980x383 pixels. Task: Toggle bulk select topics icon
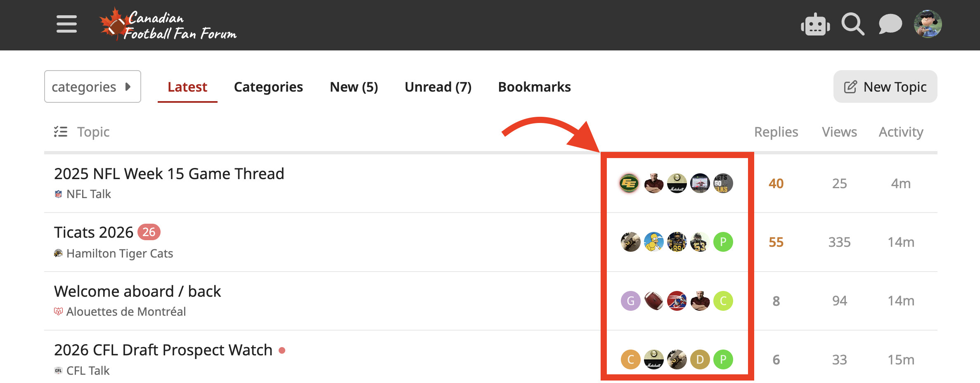pyautogui.click(x=61, y=132)
